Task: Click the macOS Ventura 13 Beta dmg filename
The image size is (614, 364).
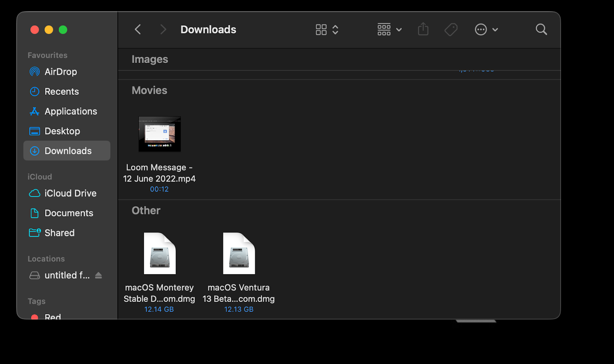Action: pyautogui.click(x=239, y=293)
